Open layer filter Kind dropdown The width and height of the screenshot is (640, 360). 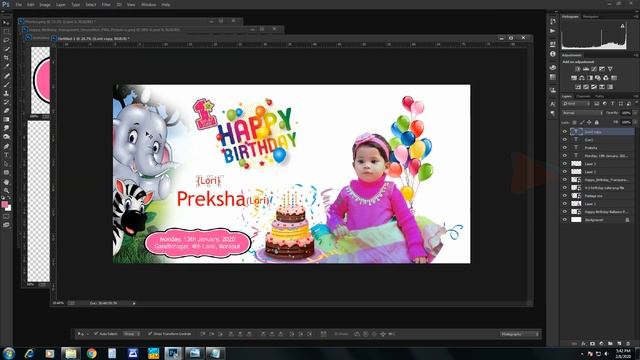click(576, 104)
